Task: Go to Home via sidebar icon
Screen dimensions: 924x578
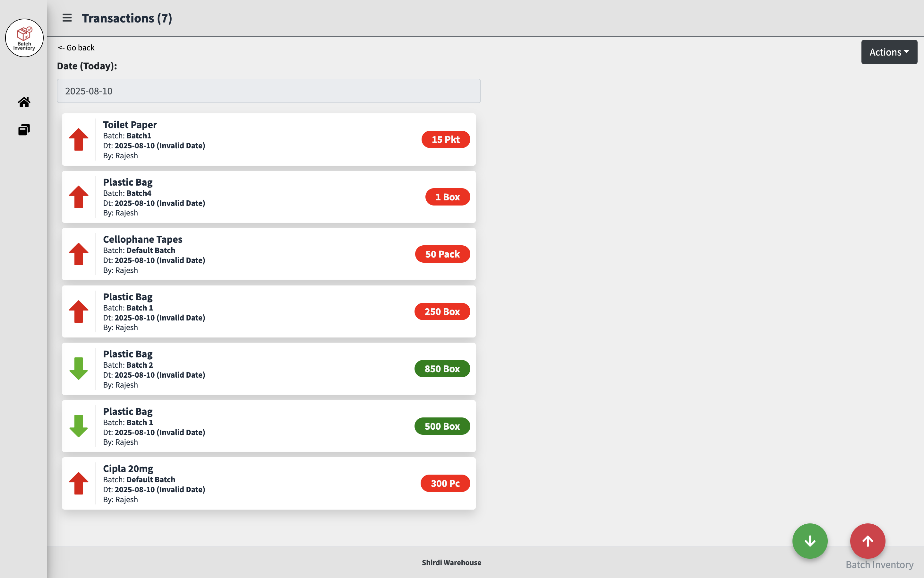Action: 24,102
